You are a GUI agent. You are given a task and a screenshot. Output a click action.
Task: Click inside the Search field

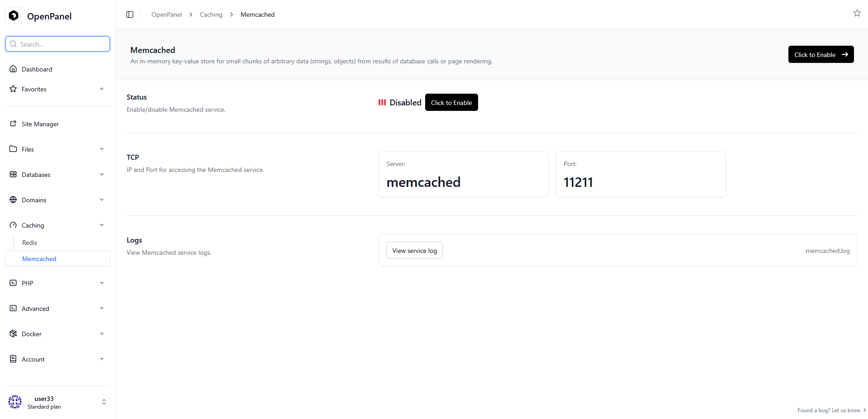coord(57,44)
